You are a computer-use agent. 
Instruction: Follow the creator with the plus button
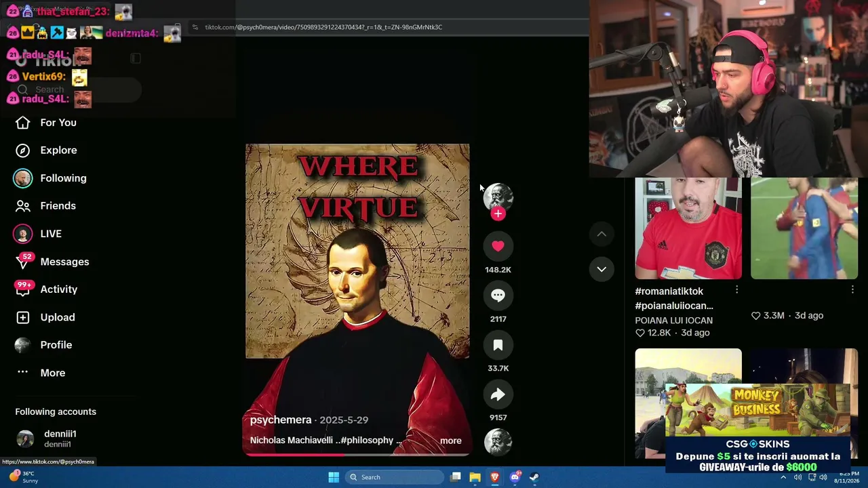click(x=498, y=214)
